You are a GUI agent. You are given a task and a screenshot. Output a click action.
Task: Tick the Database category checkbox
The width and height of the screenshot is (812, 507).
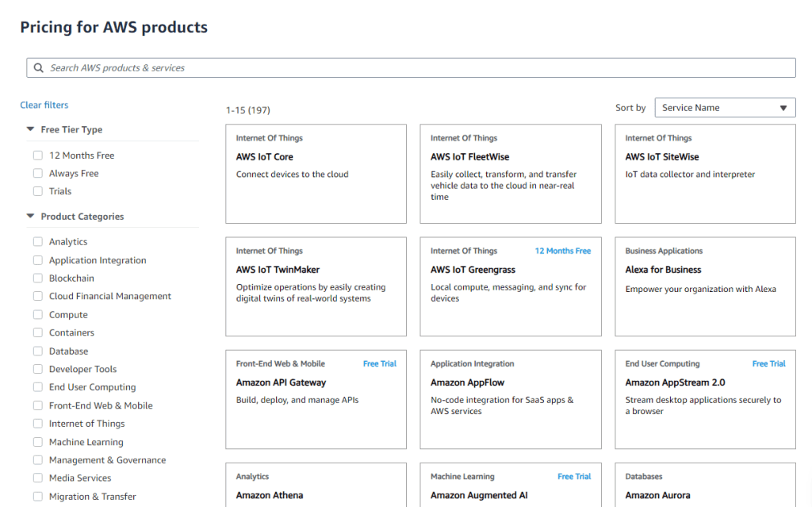pyautogui.click(x=38, y=351)
